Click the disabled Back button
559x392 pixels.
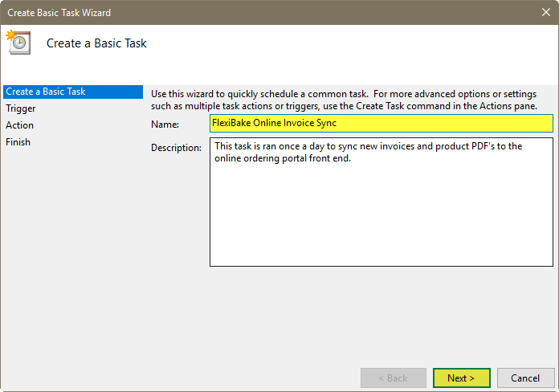[x=394, y=378]
